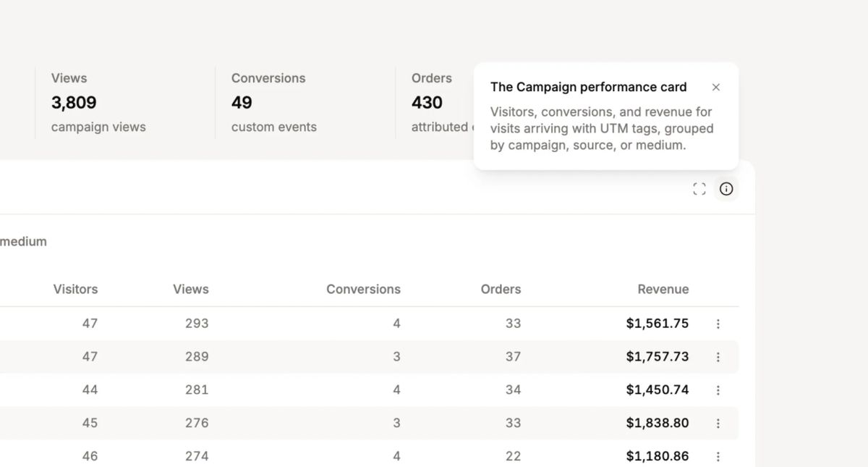Screen dimensions: 868x467
Task: Click the visitors cell showing 46
Action: coord(90,456)
